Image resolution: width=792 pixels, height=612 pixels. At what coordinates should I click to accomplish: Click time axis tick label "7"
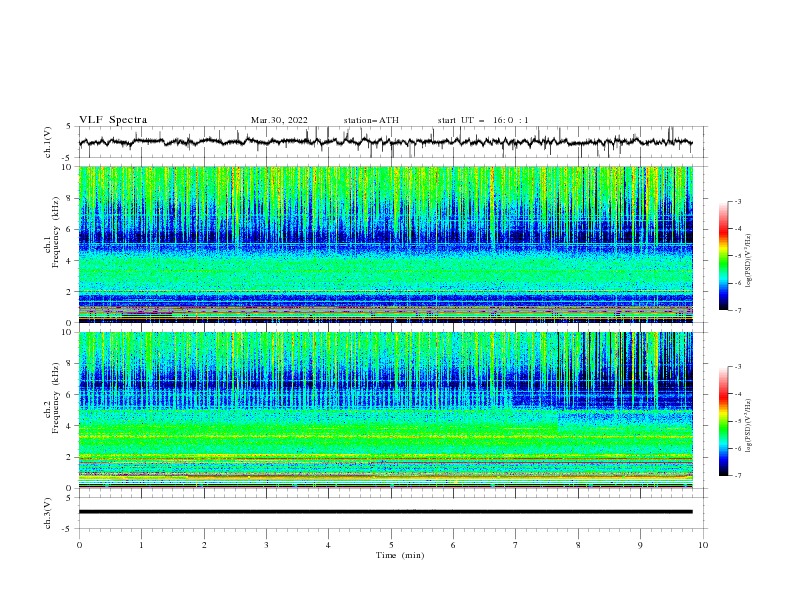click(516, 545)
